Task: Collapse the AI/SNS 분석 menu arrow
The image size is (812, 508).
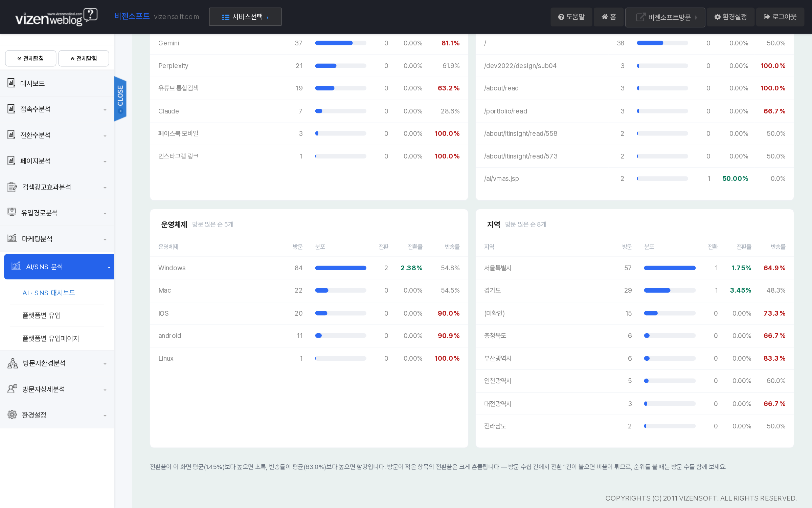Action: (x=109, y=268)
